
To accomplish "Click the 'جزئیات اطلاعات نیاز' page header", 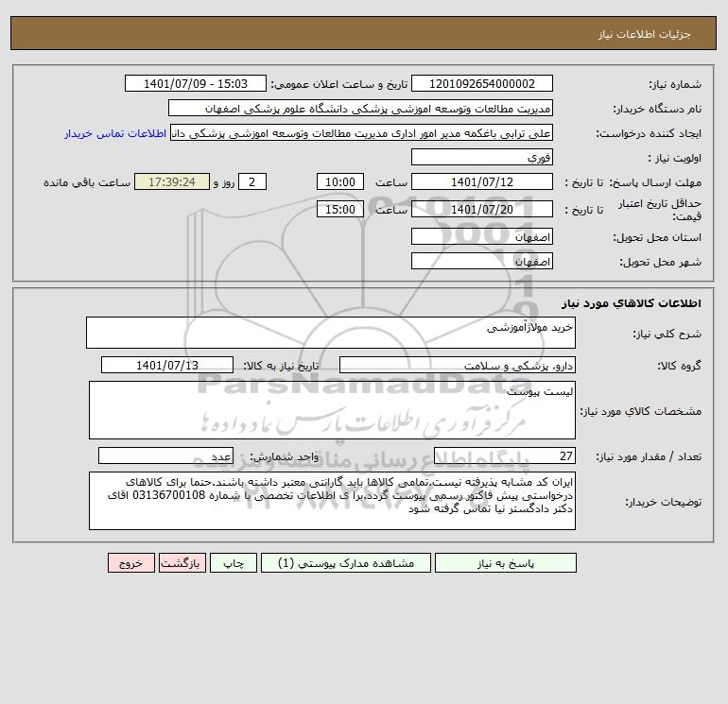I will (645, 34).
